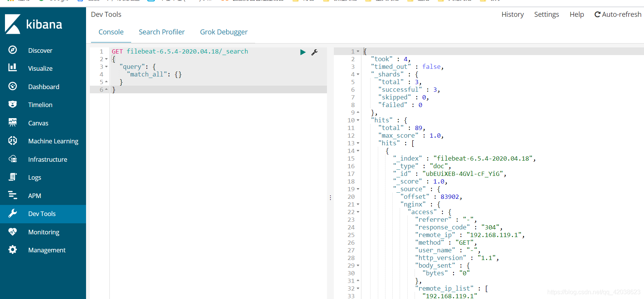
Task: Collapse body_sent block fold at line 29
Action: (358, 266)
